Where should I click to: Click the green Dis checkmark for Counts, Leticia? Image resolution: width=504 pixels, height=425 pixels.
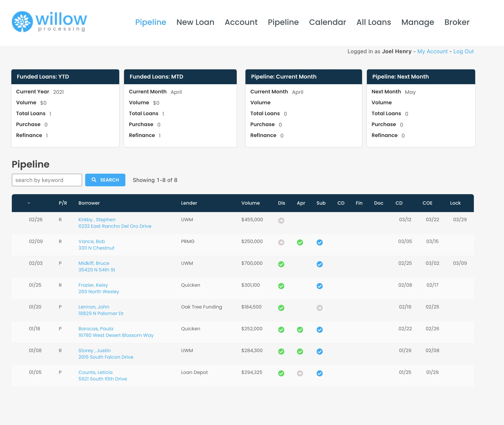[x=281, y=373]
